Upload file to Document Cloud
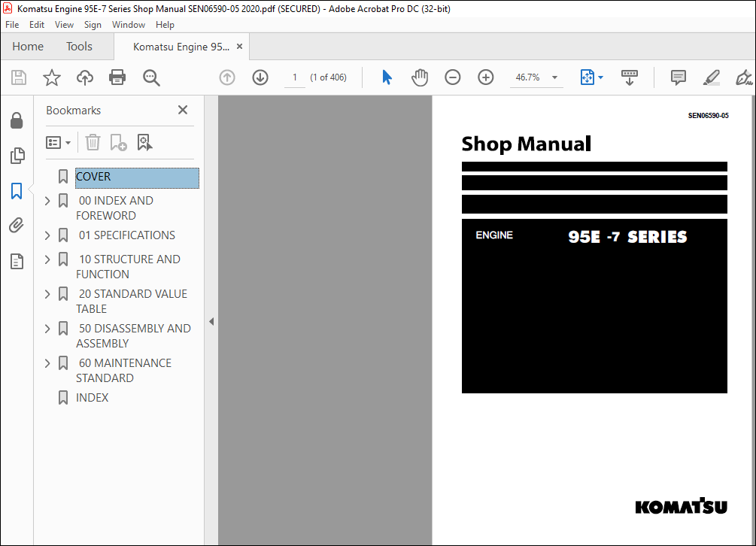 (x=85, y=77)
